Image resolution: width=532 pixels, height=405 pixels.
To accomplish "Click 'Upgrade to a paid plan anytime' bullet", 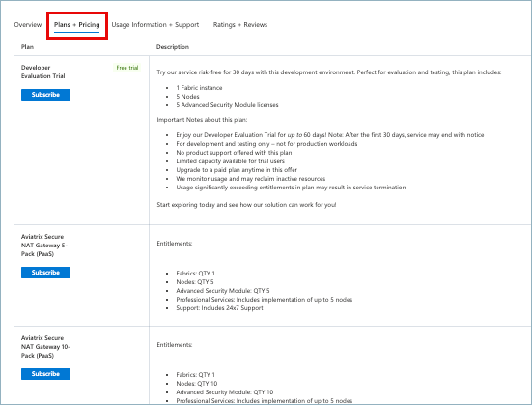I will 237,170.
